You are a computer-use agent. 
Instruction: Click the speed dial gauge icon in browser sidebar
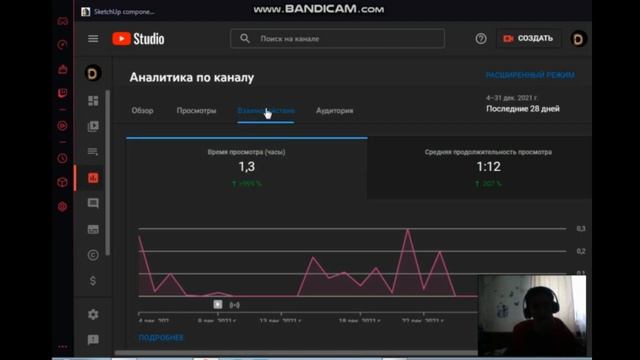point(62,45)
